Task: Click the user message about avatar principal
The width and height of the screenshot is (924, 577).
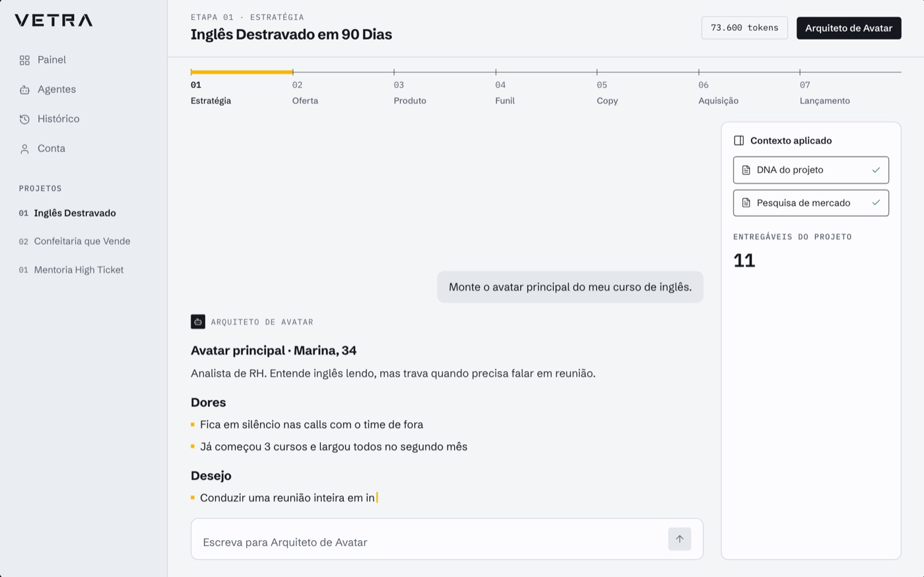Action: [570, 287]
